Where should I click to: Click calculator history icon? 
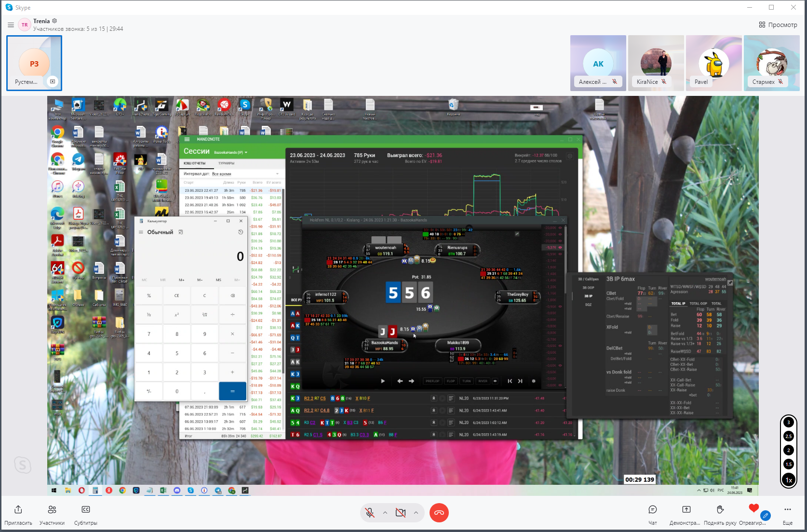241,232
